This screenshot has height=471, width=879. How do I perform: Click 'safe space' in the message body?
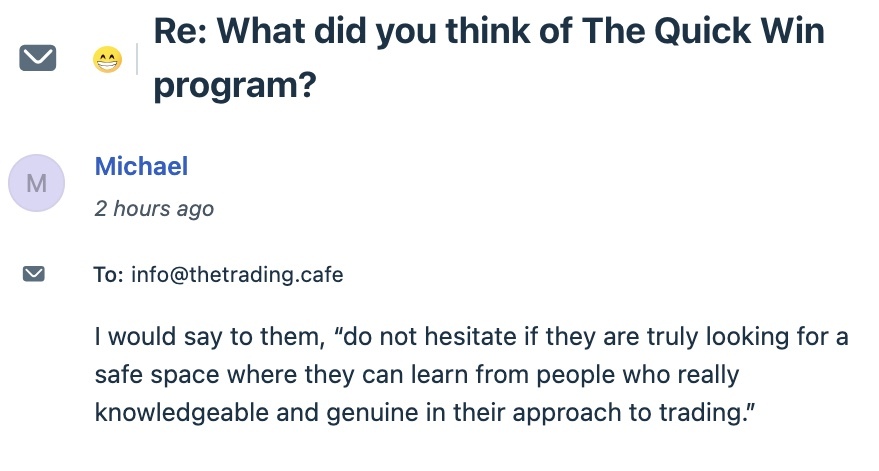pyautogui.click(x=157, y=375)
